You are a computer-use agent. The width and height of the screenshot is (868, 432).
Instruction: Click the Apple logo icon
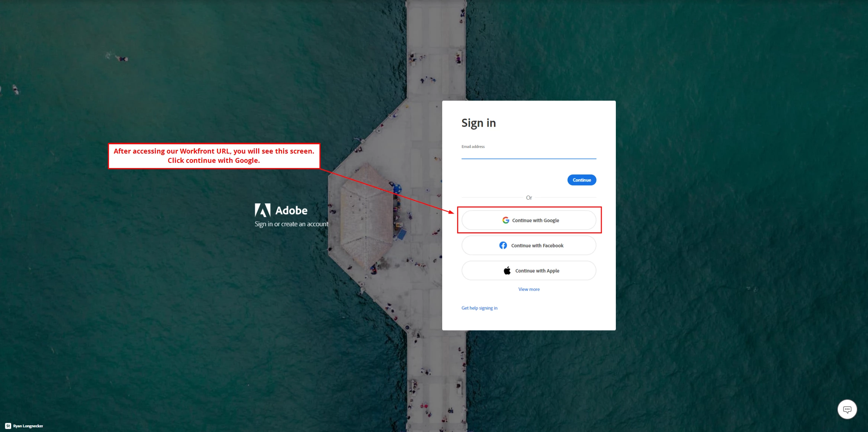pos(507,271)
